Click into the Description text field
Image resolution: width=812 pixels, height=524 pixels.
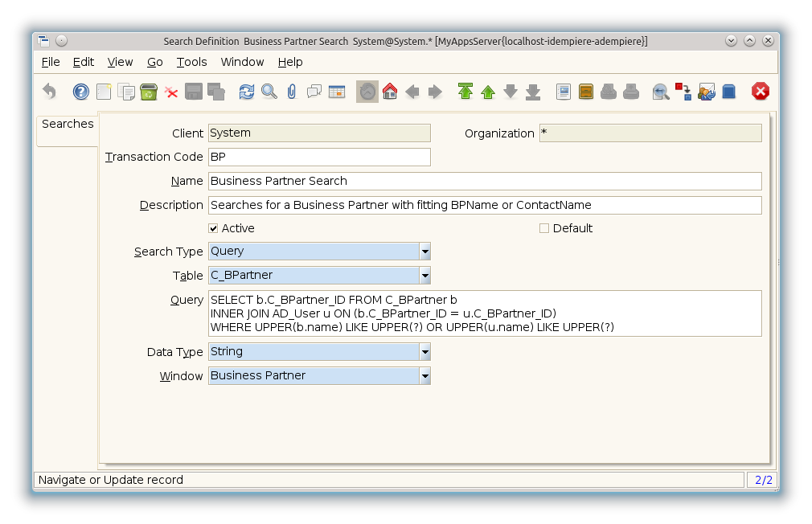coord(484,205)
